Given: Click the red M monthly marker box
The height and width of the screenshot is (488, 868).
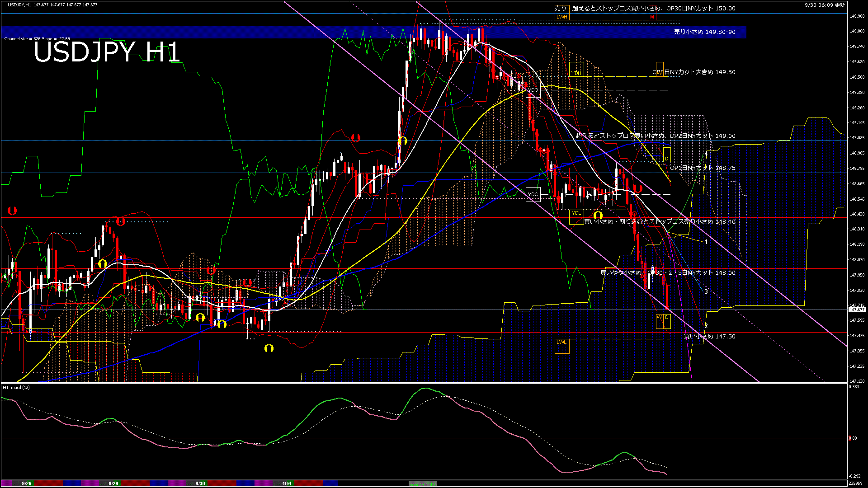Looking at the screenshot, I should click(x=652, y=17).
